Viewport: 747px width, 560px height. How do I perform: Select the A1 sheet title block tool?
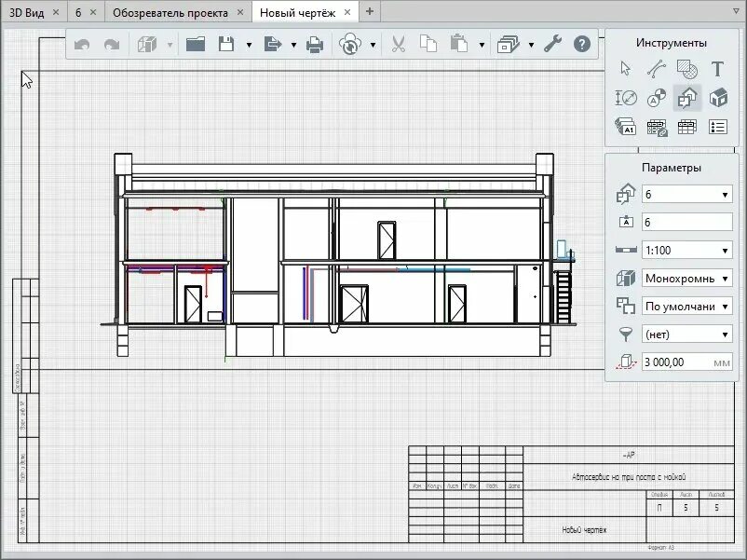tap(626, 127)
